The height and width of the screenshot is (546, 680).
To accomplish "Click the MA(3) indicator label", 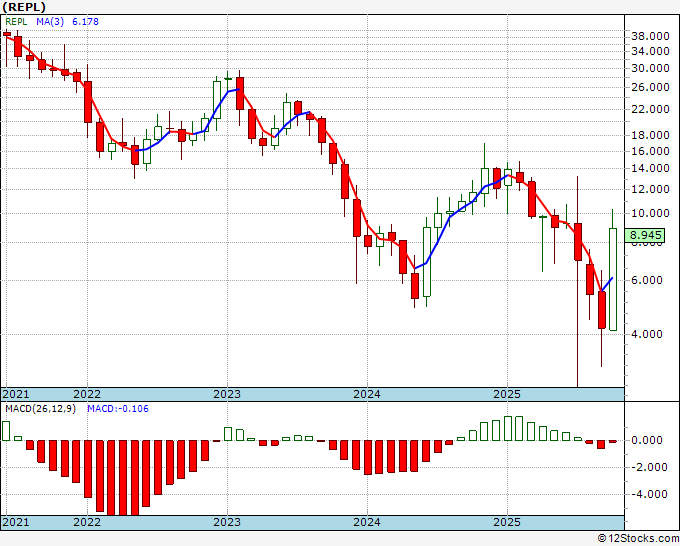I will pos(50,22).
